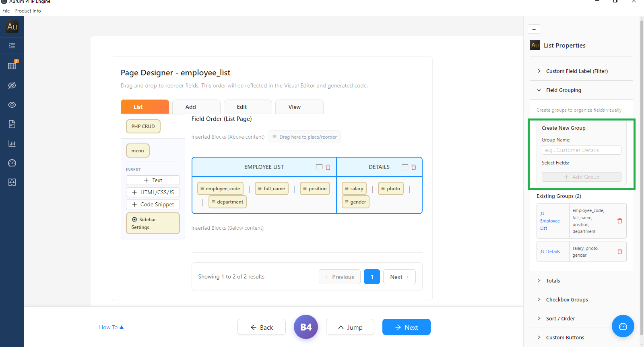Select the employee_code field chip
Viewport: 644px width, 347px height.
(221, 189)
